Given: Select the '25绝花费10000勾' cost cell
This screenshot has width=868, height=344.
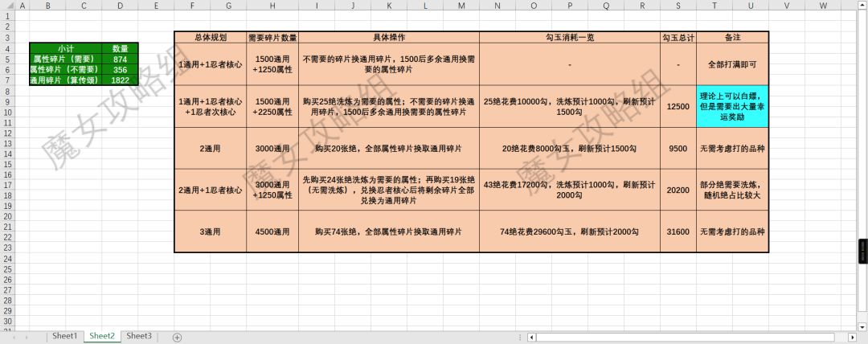Looking at the screenshot, I should pos(570,106).
